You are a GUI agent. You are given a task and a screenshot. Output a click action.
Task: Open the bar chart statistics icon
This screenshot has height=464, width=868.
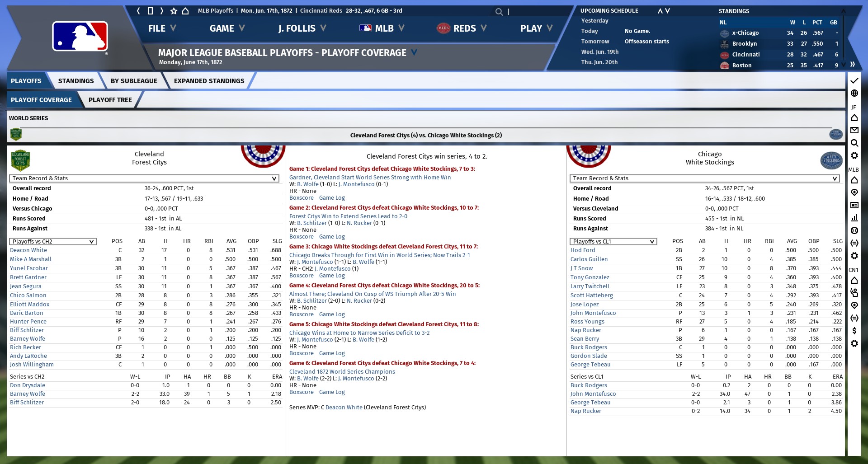coord(854,217)
